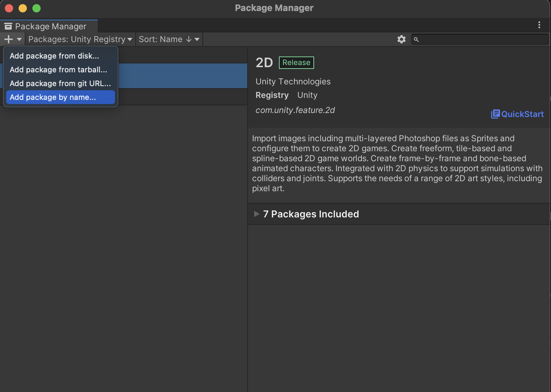The image size is (551, 392).
Task: Open the three-dot options menu
Action: 539,25
